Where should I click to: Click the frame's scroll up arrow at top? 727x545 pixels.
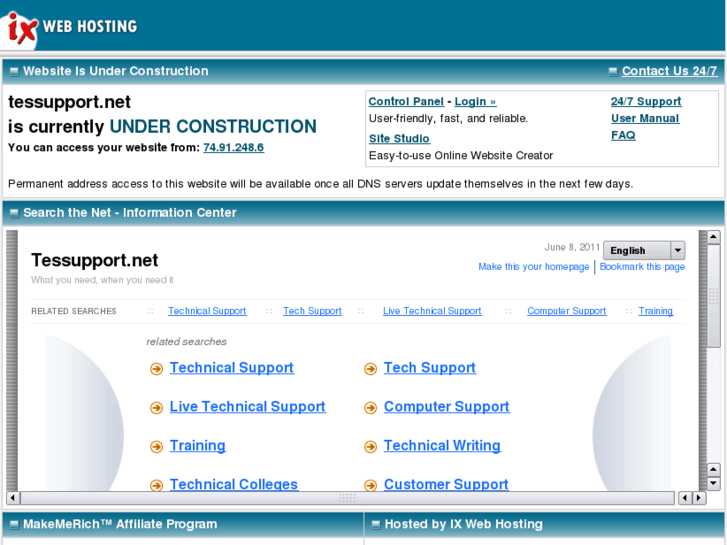(714, 237)
